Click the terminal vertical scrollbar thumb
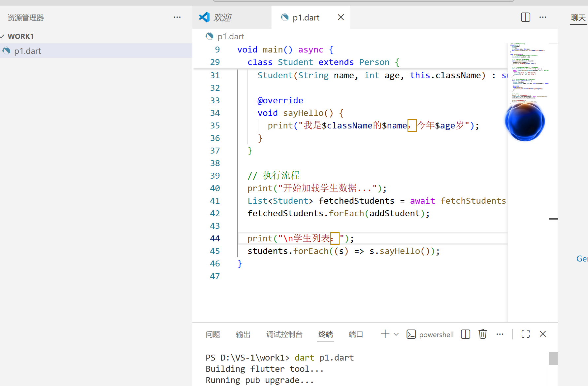Screen dimensions: 588x386 553,358
